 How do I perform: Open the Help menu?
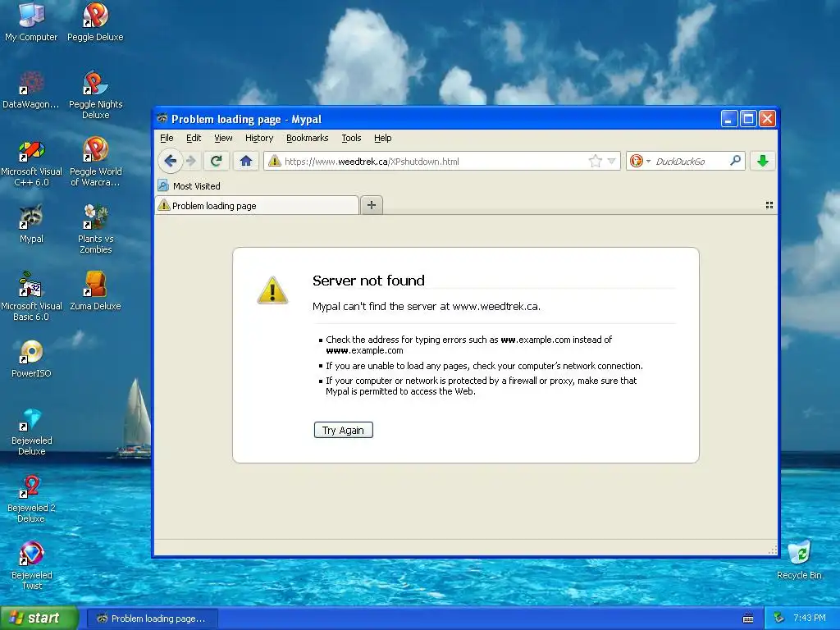pos(382,138)
